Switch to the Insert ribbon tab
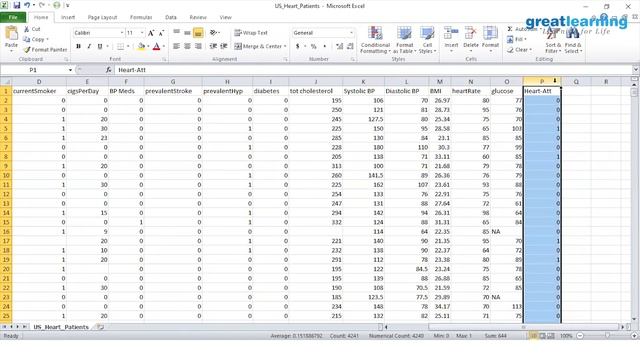This screenshot has height=360, width=640. 68,17
